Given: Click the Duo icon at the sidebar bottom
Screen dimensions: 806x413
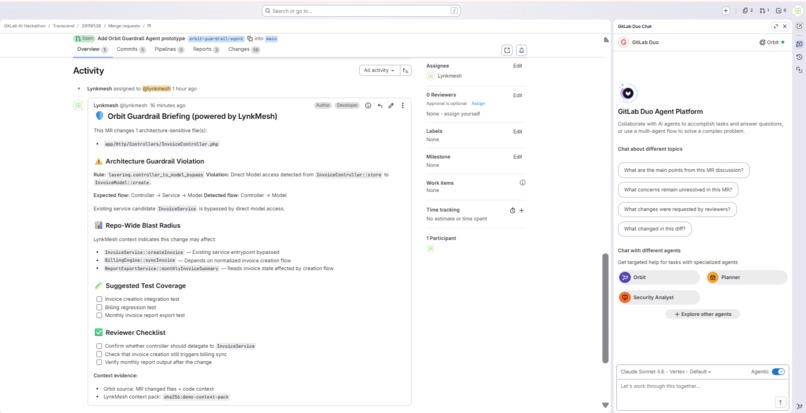Looking at the screenshot, I should [799, 406].
